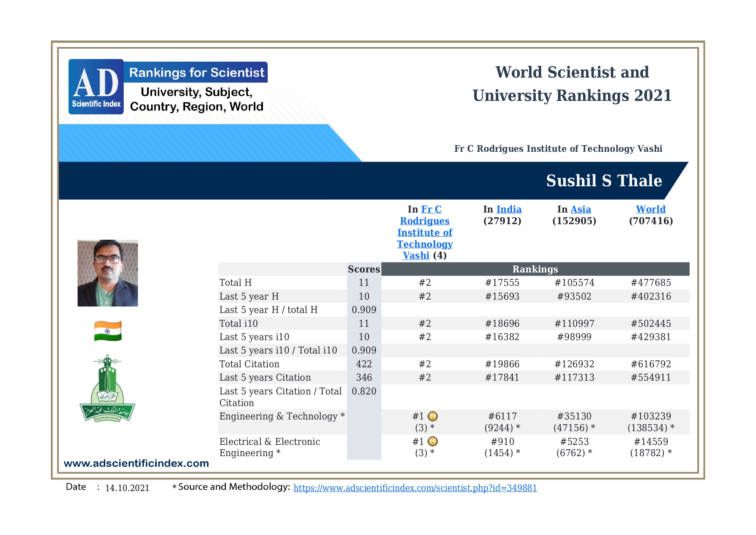
Task: Open the World rankings link
Action: [x=651, y=209]
